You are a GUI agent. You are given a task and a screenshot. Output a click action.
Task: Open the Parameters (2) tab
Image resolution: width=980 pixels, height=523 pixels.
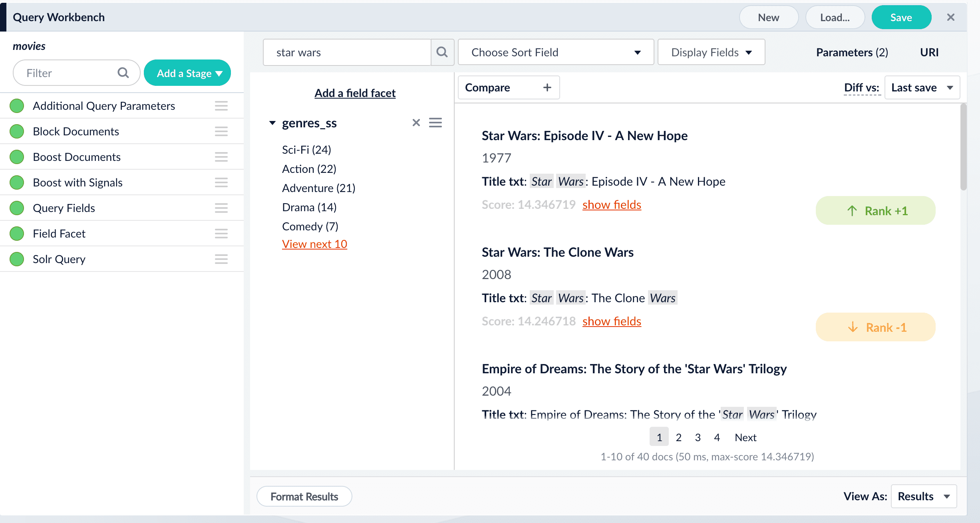pos(852,52)
